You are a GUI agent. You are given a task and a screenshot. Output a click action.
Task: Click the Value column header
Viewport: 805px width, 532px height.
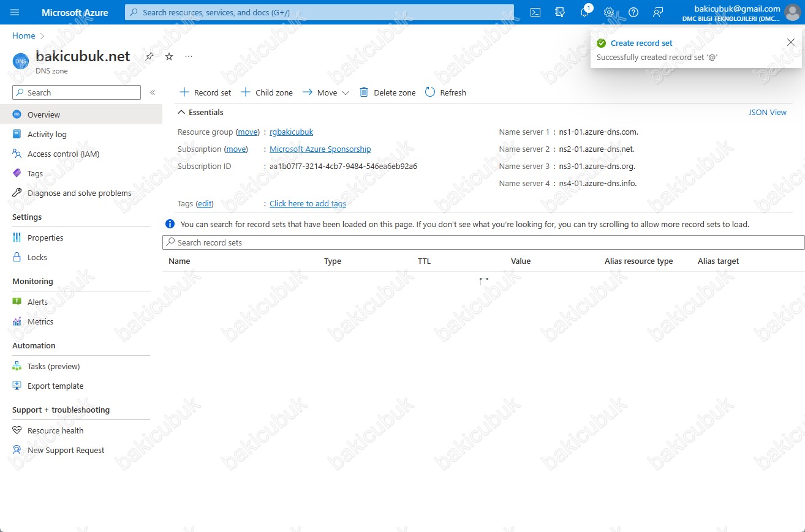click(x=521, y=261)
